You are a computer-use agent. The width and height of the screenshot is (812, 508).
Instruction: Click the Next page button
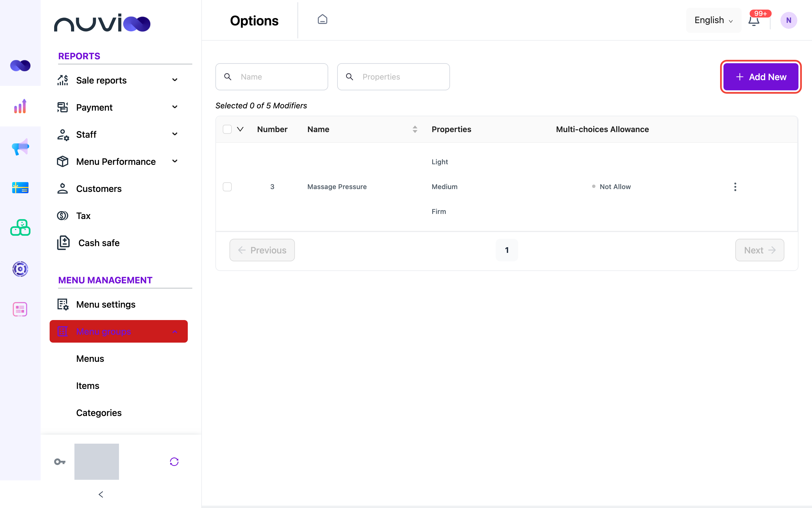tap(760, 250)
